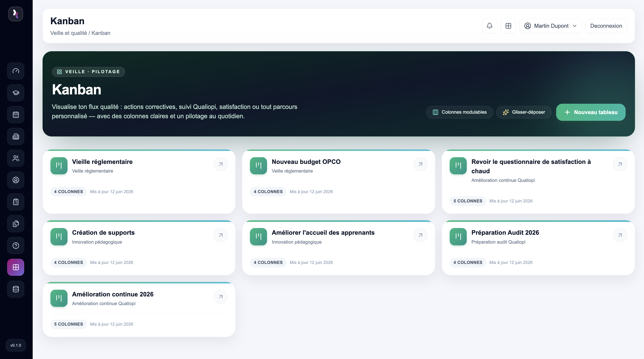Click the Deconnexion button
Image resolution: width=644 pixels, height=359 pixels.
pyautogui.click(x=606, y=26)
